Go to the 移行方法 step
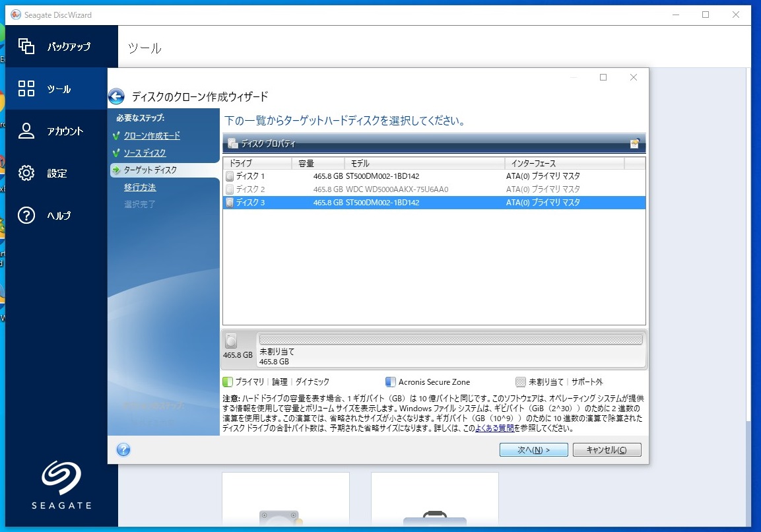Screen dimensions: 761x532 (x=140, y=187)
